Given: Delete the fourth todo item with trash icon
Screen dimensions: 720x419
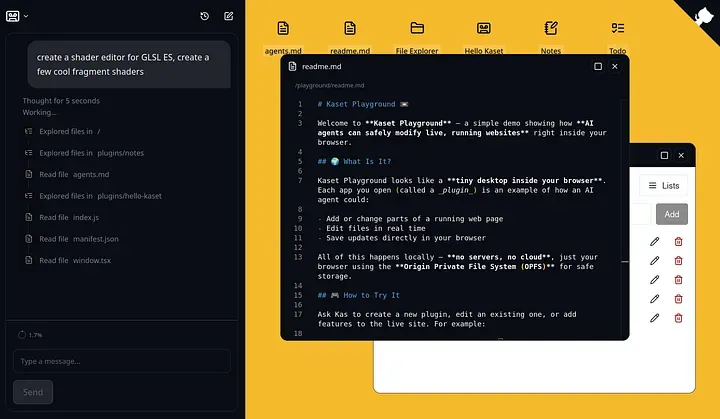Looking at the screenshot, I should (x=678, y=299).
